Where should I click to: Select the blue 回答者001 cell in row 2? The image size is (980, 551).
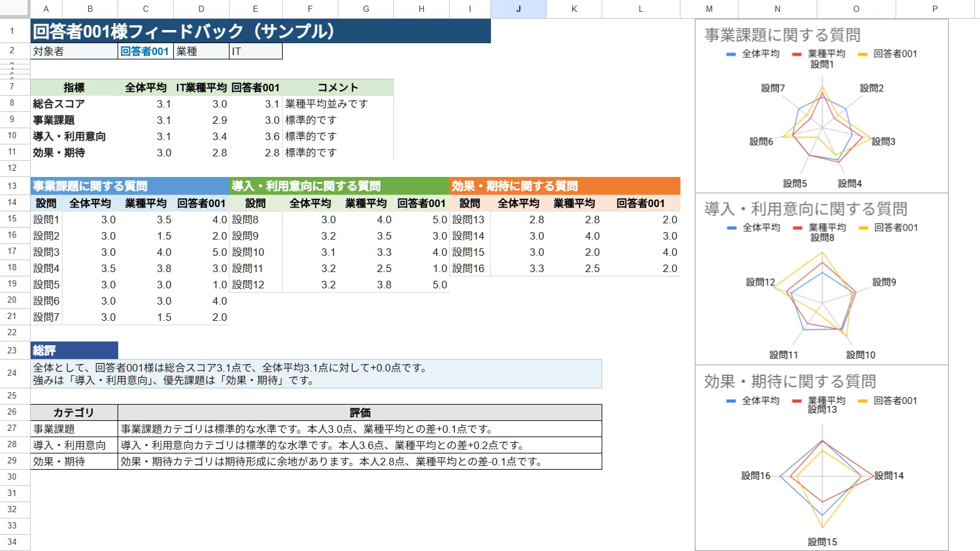pyautogui.click(x=145, y=51)
